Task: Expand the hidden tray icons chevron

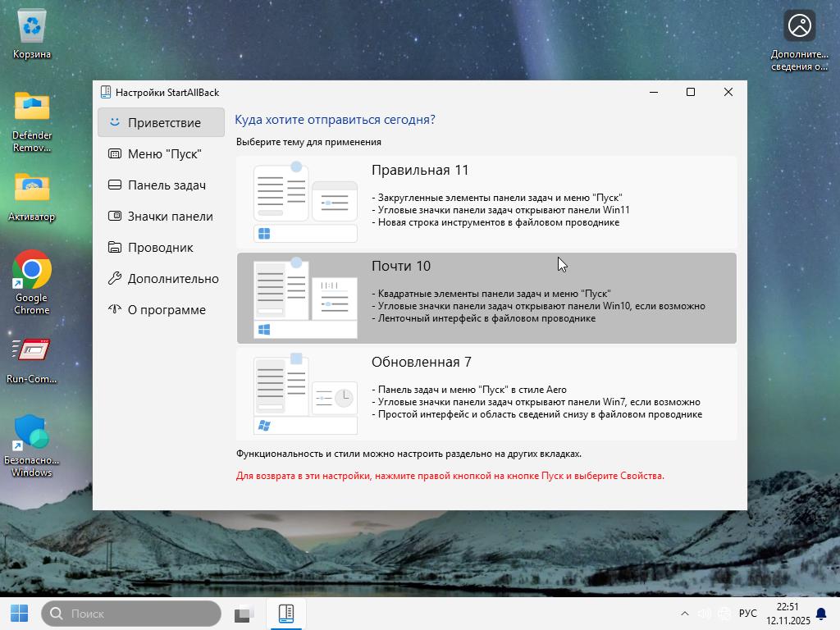Action: click(x=685, y=614)
